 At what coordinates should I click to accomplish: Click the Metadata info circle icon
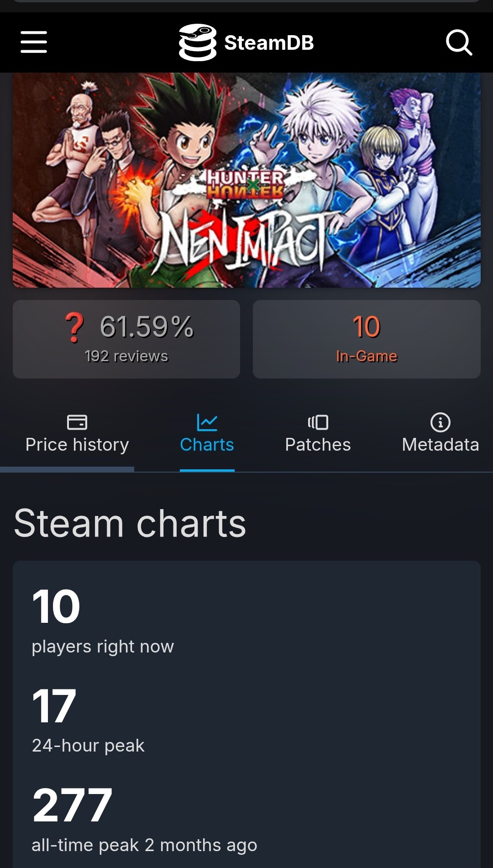coord(440,422)
